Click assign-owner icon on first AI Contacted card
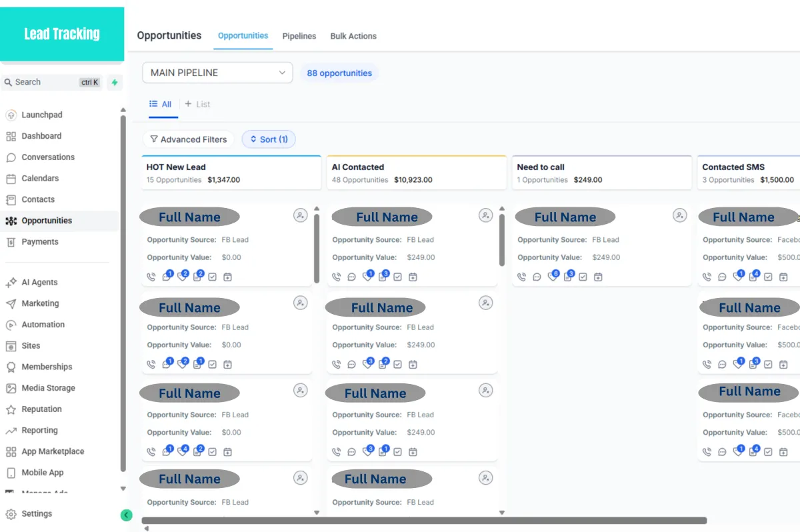This screenshot has width=800, height=532. point(486,215)
